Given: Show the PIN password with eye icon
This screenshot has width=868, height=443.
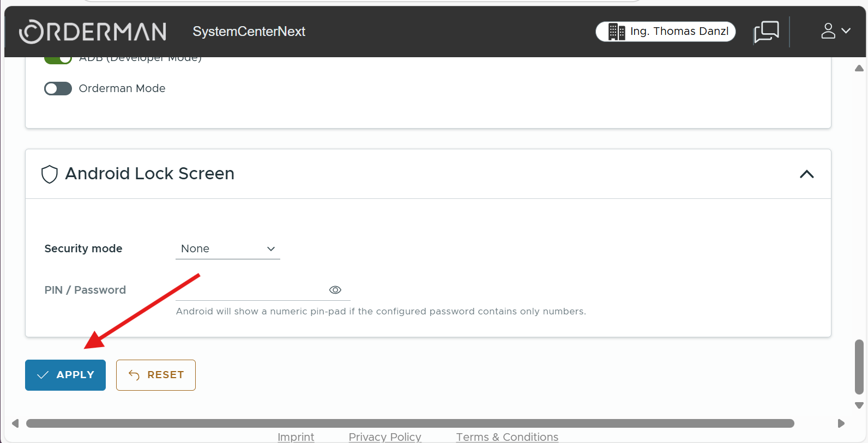Looking at the screenshot, I should click(x=335, y=290).
